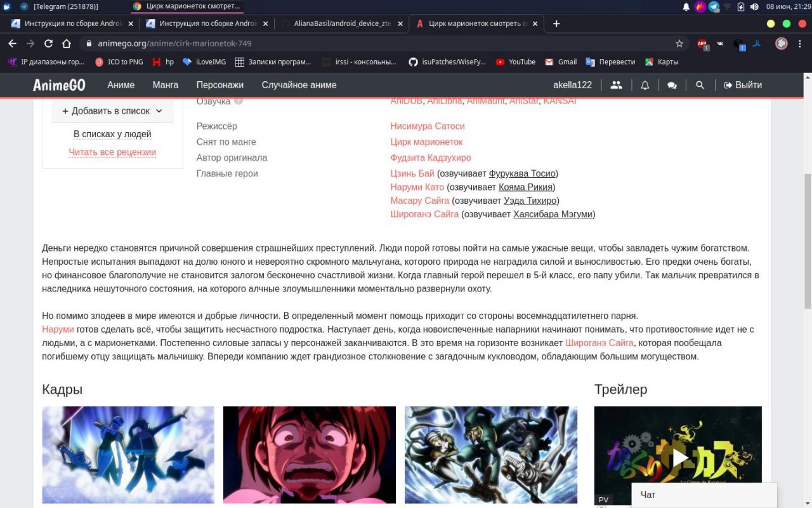Open site notifications bell in AnimeGO header
This screenshot has height=508, width=812.
645,85
